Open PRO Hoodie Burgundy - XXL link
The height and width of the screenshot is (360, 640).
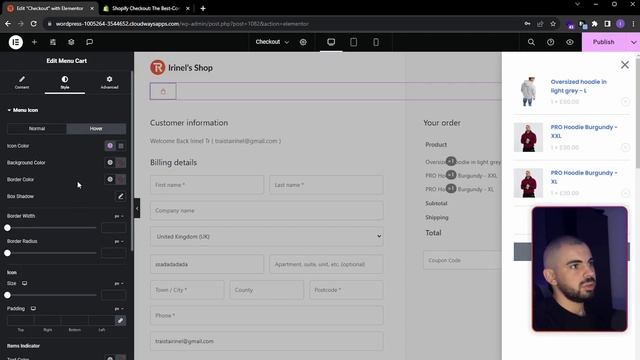pyautogui.click(x=584, y=131)
